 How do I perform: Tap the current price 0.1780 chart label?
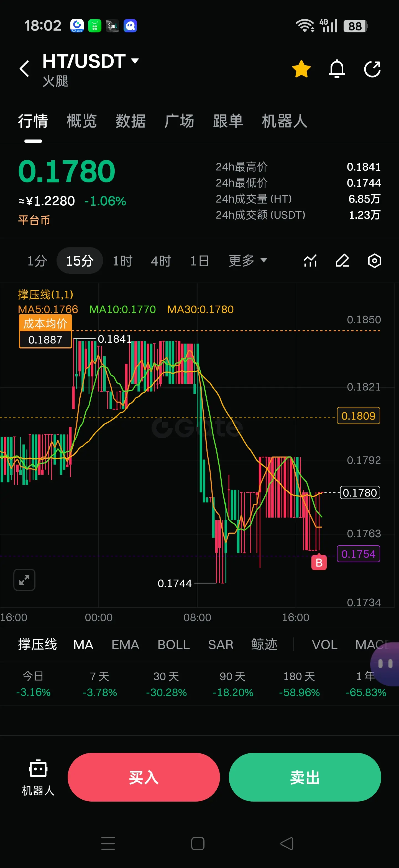pyautogui.click(x=360, y=492)
